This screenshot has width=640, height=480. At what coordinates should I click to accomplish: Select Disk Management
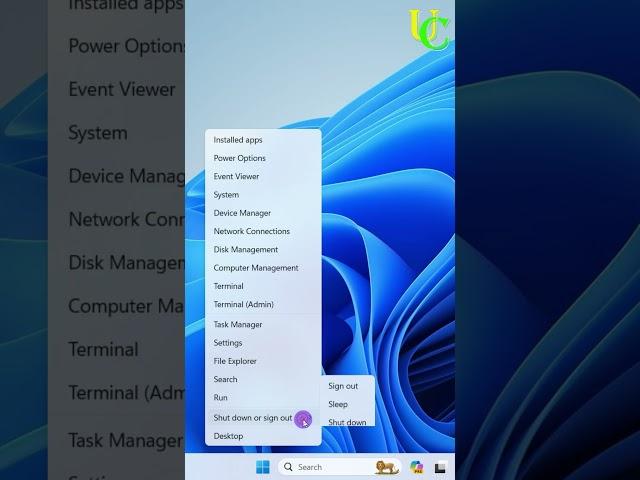click(x=246, y=250)
